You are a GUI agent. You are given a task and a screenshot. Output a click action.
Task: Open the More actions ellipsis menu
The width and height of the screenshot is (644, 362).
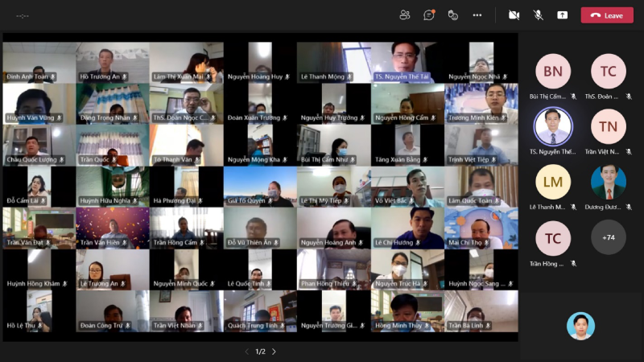pos(477,14)
